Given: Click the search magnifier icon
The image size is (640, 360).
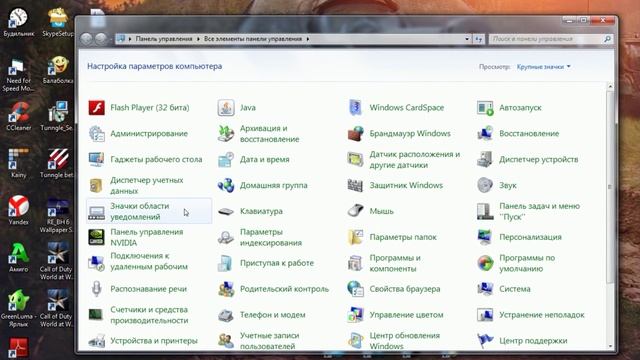Looking at the screenshot, I should 607,39.
